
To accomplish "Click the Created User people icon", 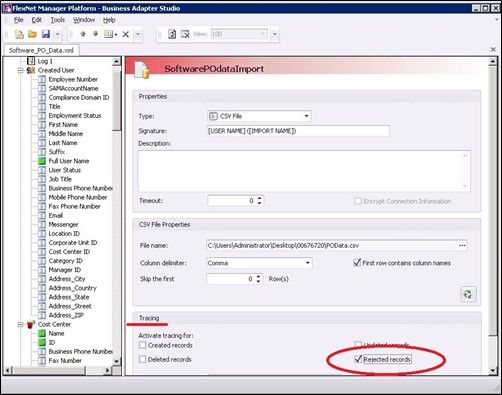I will coord(31,70).
